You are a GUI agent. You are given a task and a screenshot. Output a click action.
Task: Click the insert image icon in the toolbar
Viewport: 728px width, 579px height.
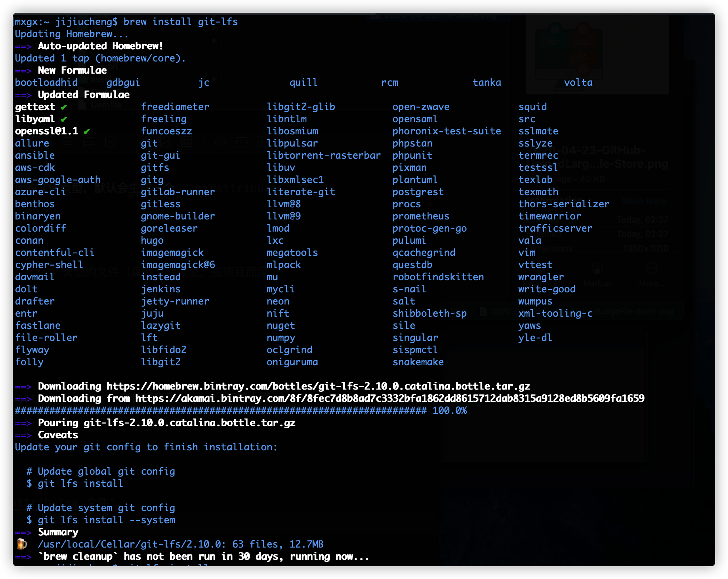pos(165,141)
